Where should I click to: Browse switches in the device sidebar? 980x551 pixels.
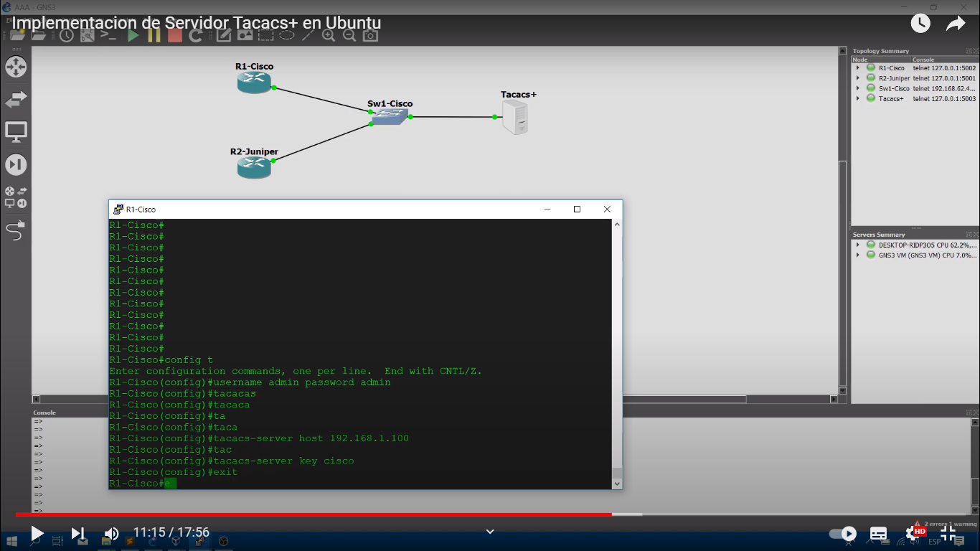point(16,100)
